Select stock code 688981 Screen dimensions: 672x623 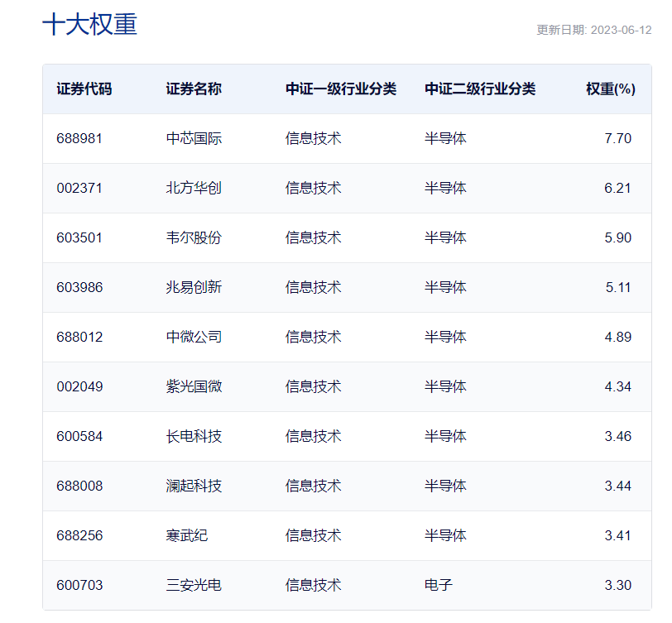(x=79, y=138)
